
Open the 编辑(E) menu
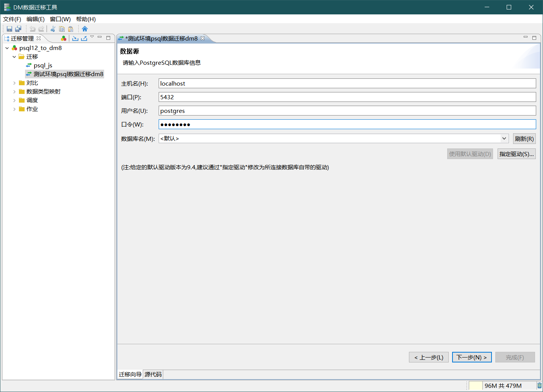pyautogui.click(x=36, y=19)
